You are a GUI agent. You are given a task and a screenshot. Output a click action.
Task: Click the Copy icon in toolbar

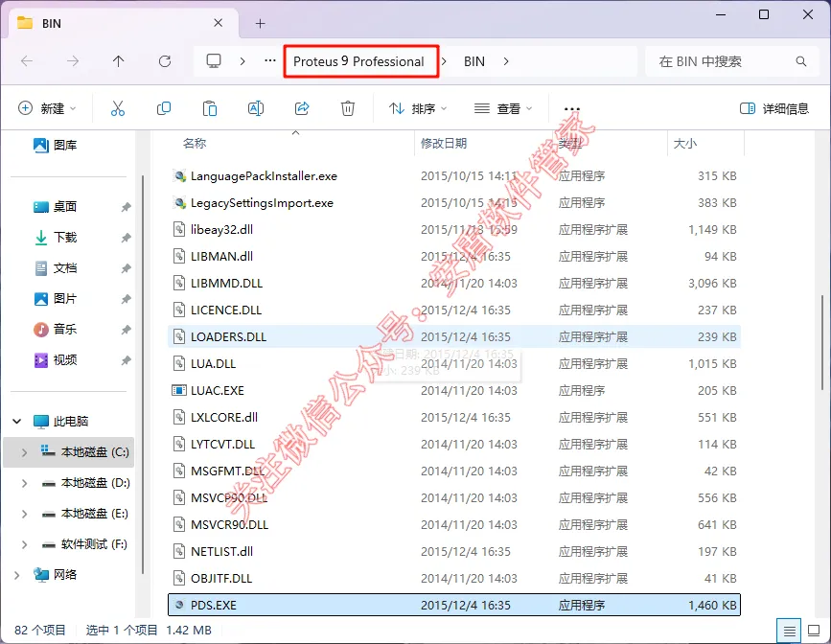[x=164, y=108]
